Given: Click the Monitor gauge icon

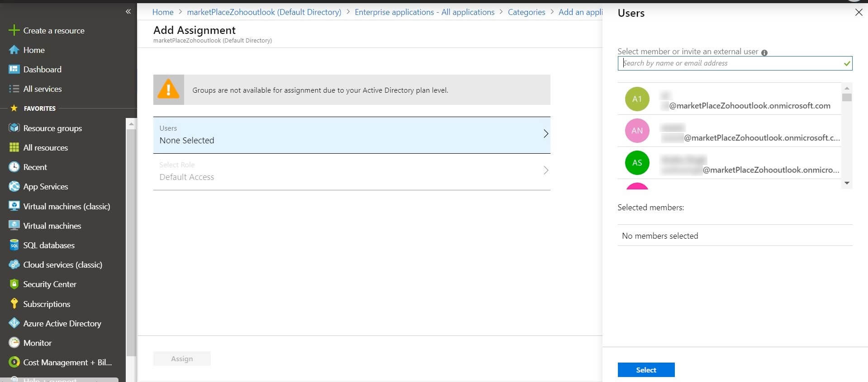Looking at the screenshot, I should (14, 343).
